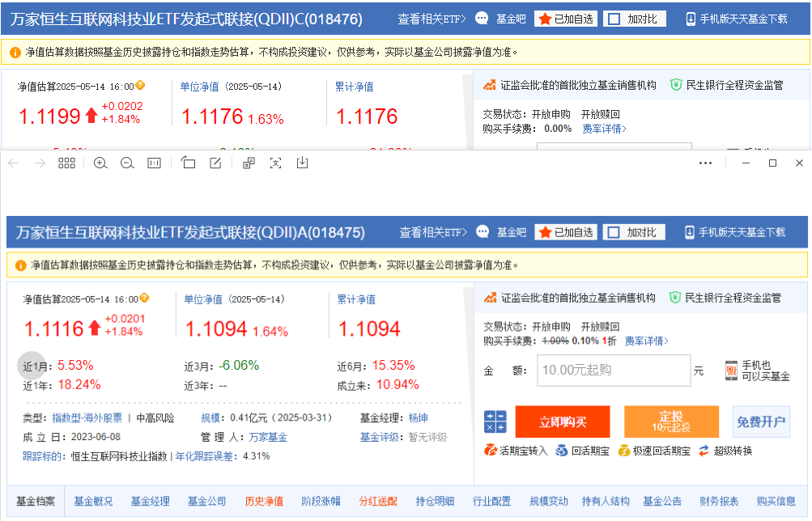
Task: Show the image at actual size 1:1
Action: click(154, 163)
